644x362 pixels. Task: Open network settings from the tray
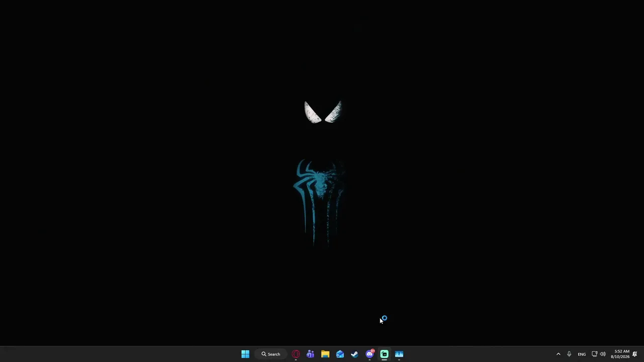pos(594,354)
